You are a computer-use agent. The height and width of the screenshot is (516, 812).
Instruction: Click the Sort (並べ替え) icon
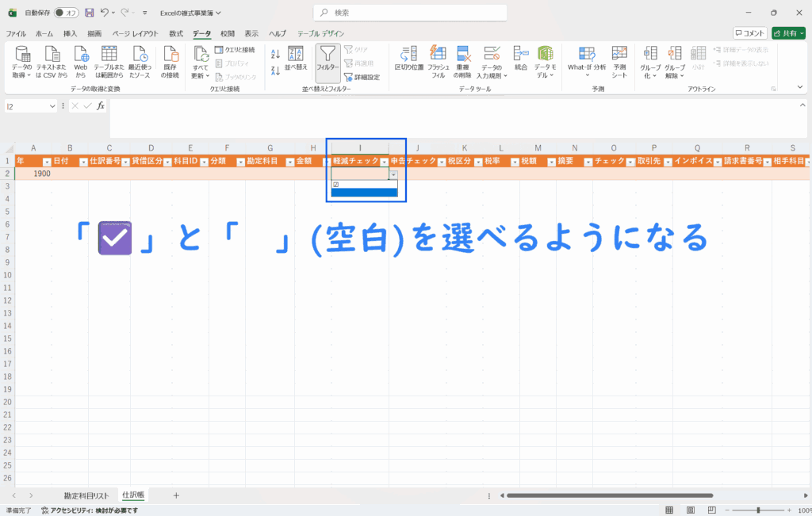(x=296, y=55)
